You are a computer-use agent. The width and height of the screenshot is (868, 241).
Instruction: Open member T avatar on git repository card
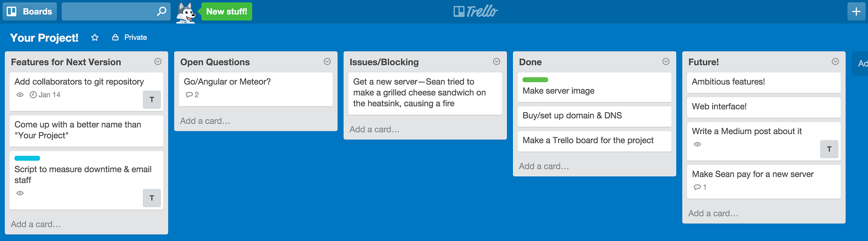152,100
